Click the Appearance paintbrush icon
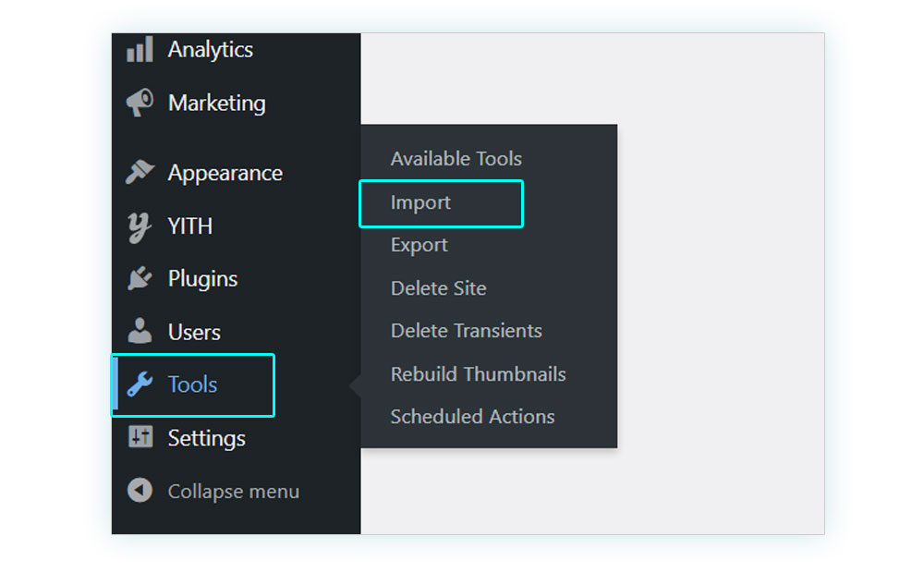Viewport: 924px width, 585px height. pyautogui.click(x=140, y=173)
